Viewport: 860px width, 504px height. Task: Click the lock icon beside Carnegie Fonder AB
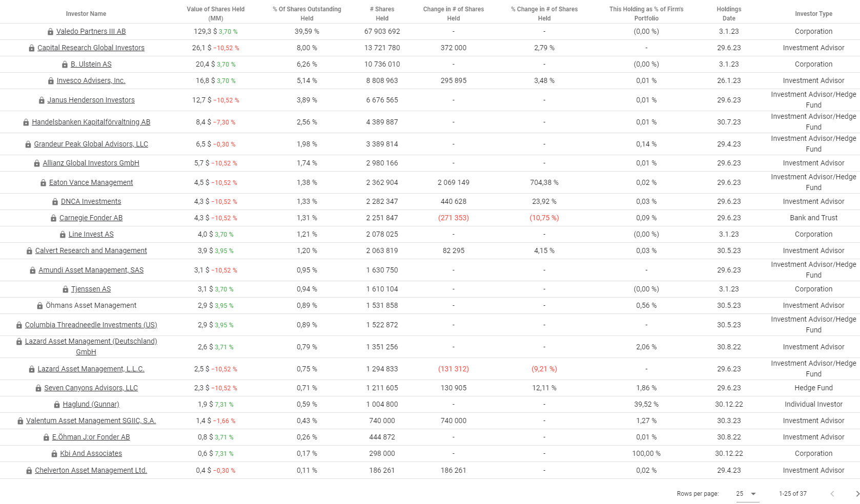[53, 218]
